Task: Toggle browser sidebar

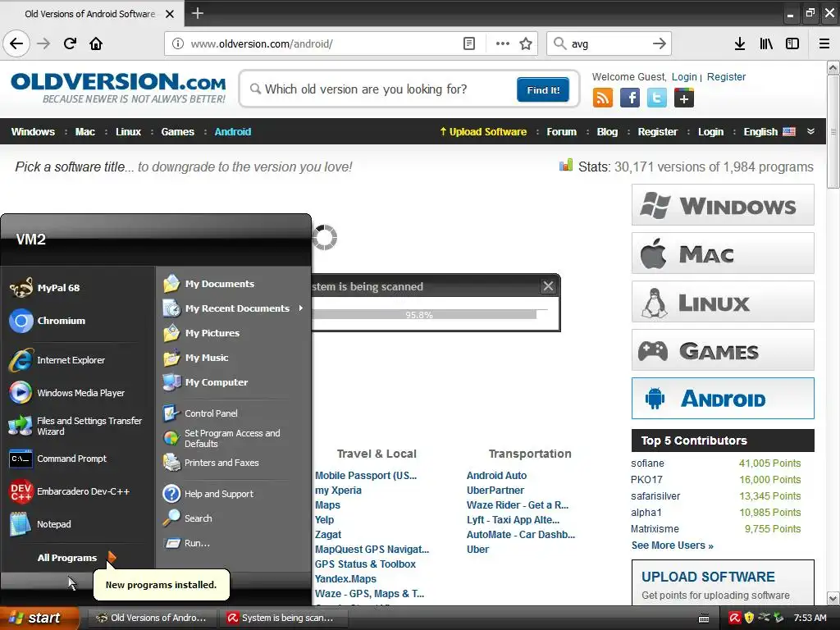Action: (x=792, y=43)
